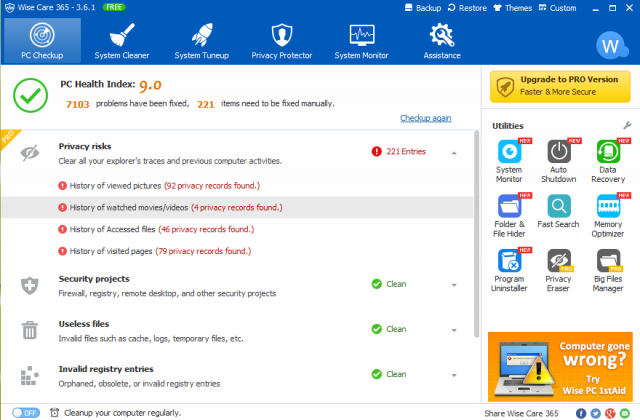640x420 pixels.
Task: Expand the Invalid registry entries section
Action: click(x=454, y=375)
